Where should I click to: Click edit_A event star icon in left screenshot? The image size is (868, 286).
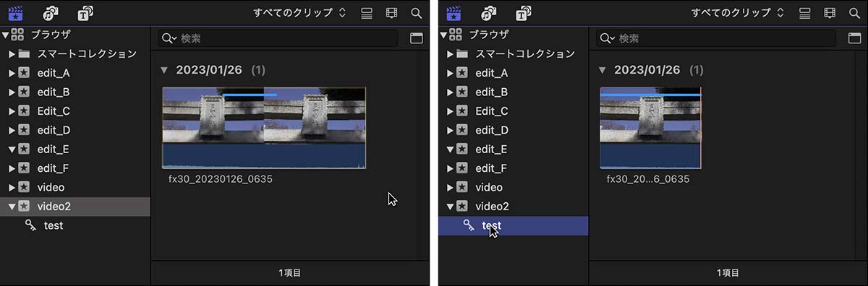click(24, 73)
